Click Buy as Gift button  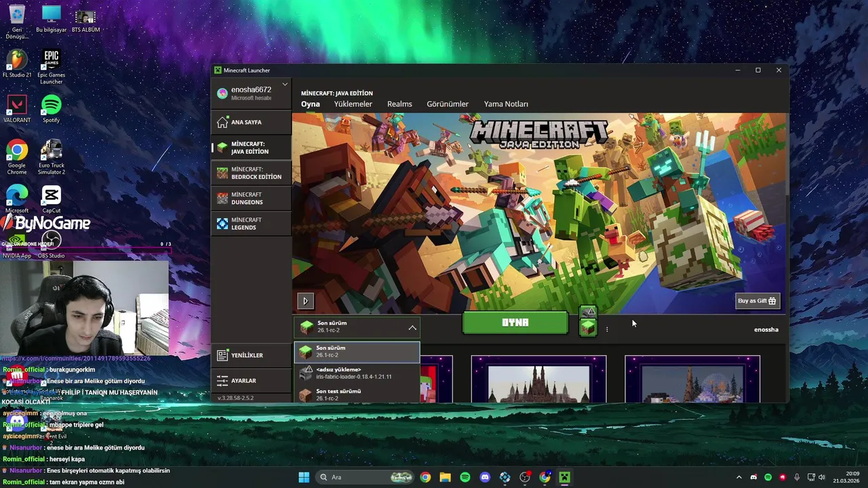point(757,301)
